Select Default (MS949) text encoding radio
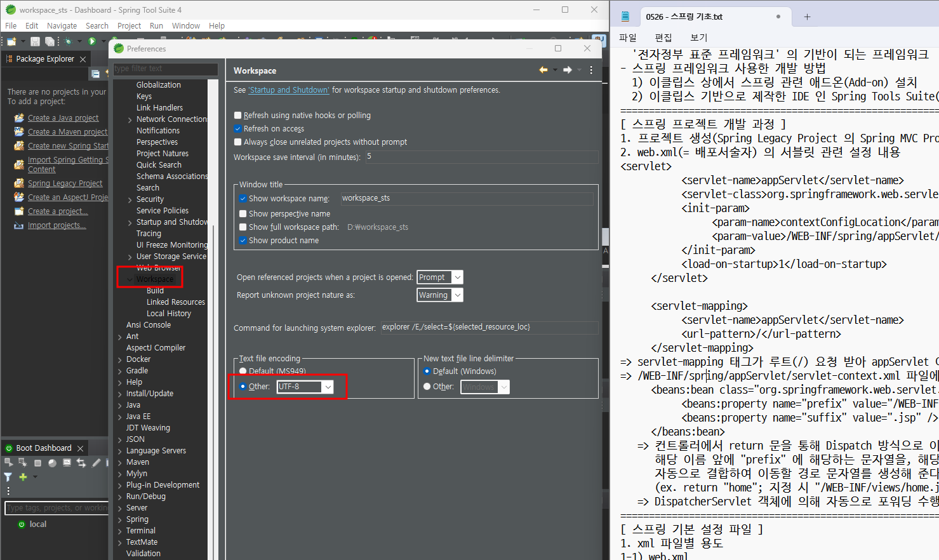The width and height of the screenshot is (939, 560). click(x=243, y=371)
